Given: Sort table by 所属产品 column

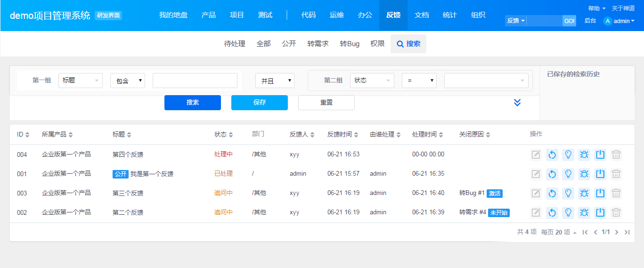Looking at the screenshot, I should click(57, 135).
